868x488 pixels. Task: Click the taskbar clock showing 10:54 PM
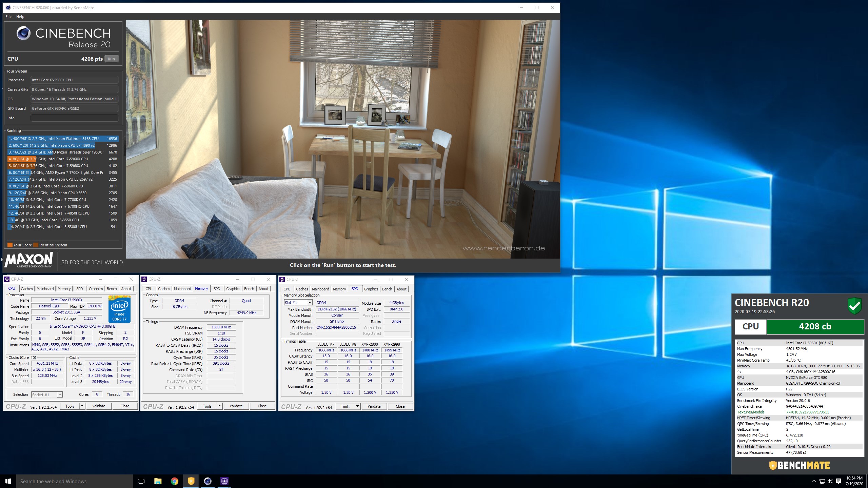(854, 481)
